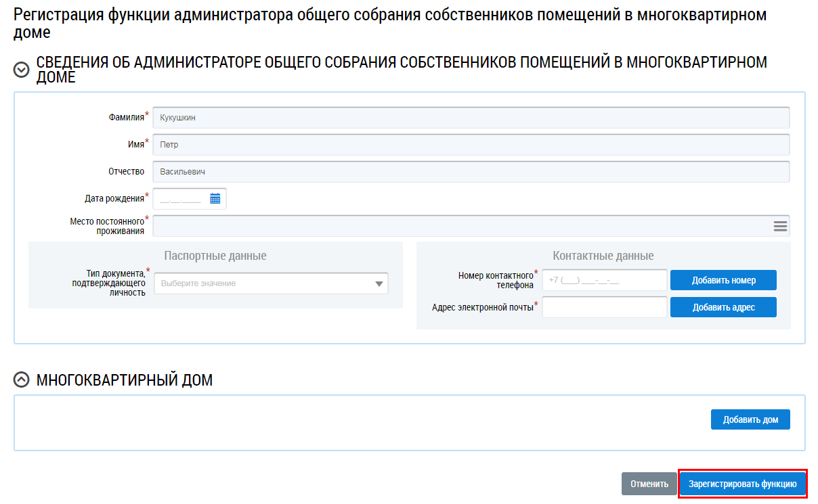The width and height of the screenshot is (818, 504).
Task: Select the Отчество field with Васильевич
Action: pyautogui.click(x=471, y=172)
